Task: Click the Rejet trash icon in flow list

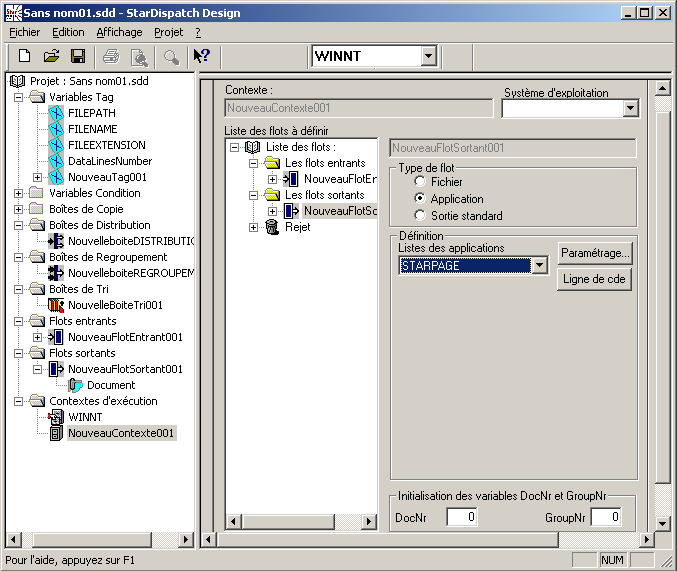Action: click(273, 227)
